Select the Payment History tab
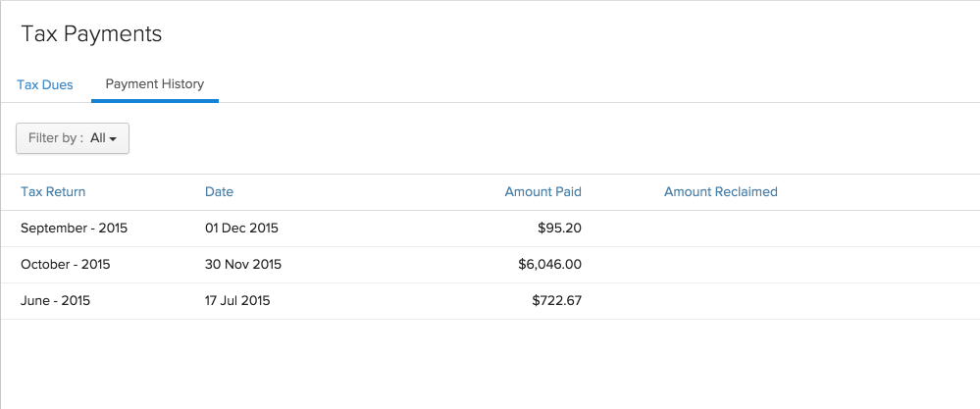Viewport: 980px width, 409px height. point(155,84)
